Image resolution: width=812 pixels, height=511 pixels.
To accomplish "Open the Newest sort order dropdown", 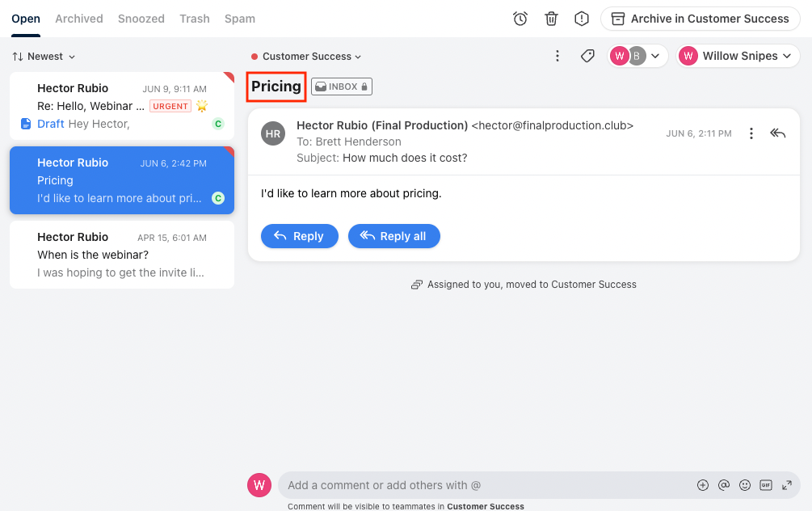I will click(x=44, y=57).
